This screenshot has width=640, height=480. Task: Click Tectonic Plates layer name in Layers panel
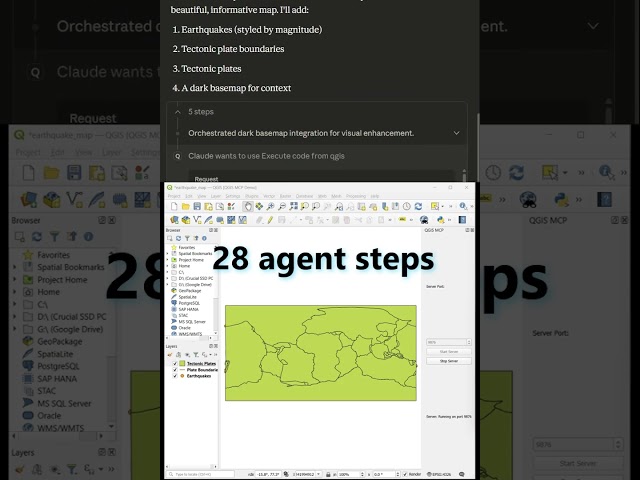pyautogui.click(x=201, y=363)
